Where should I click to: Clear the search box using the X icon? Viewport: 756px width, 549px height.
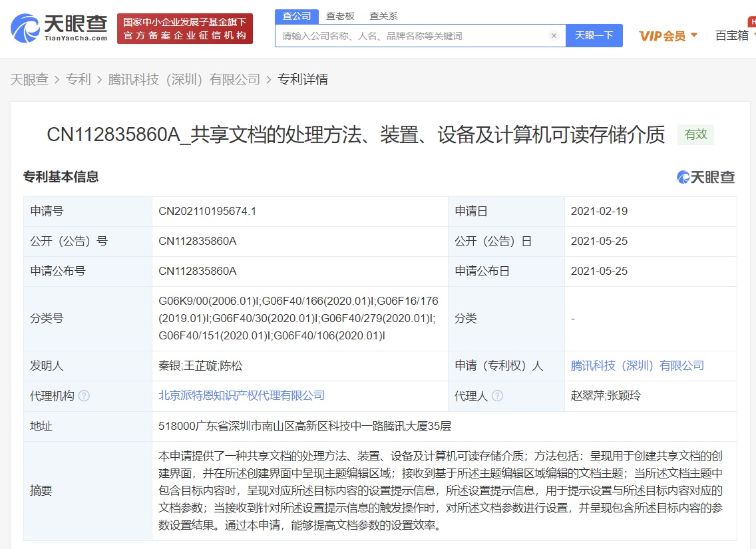tap(554, 36)
